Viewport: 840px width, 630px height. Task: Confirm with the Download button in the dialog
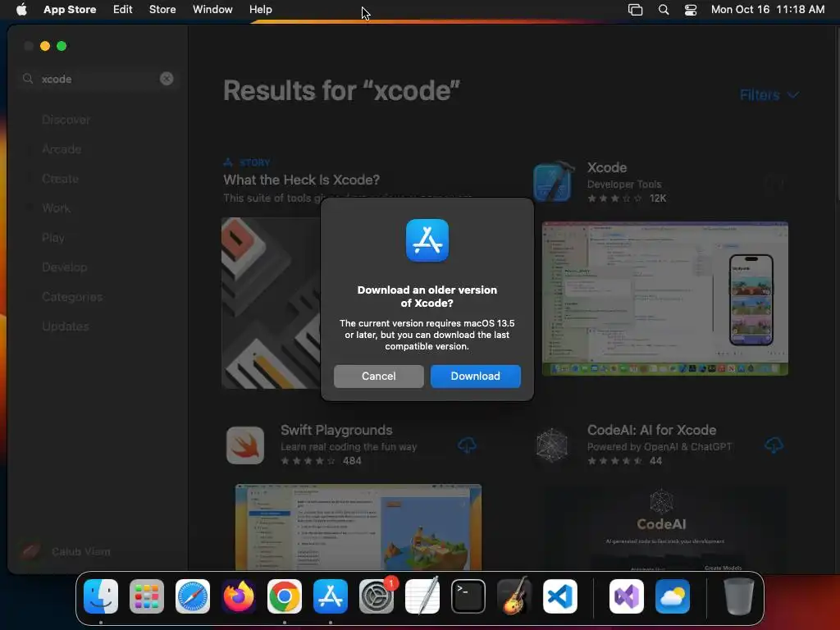pos(475,376)
